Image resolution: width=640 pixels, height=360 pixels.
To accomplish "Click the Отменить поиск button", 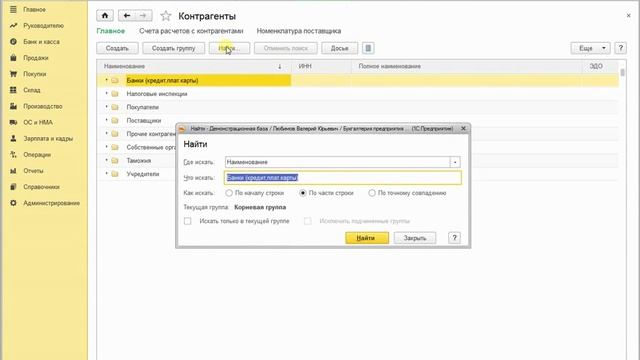I will click(x=286, y=48).
